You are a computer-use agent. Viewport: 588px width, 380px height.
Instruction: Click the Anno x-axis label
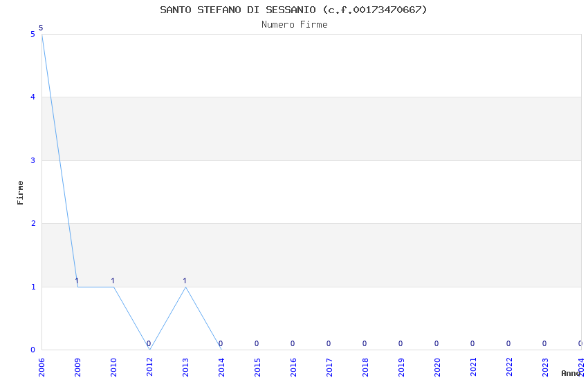[x=571, y=373]
